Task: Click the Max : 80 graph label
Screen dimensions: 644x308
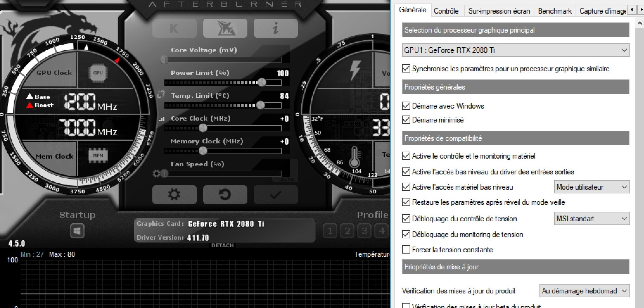Action: [x=62, y=254]
